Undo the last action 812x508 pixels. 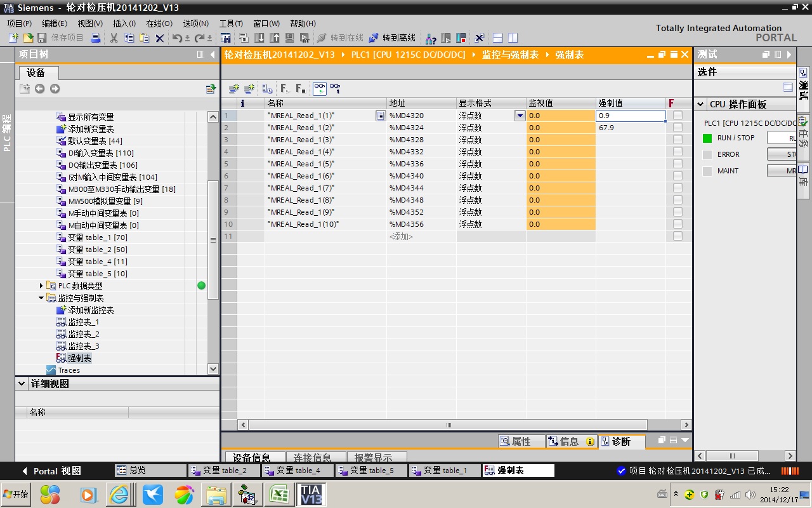(x=177, y=38)
